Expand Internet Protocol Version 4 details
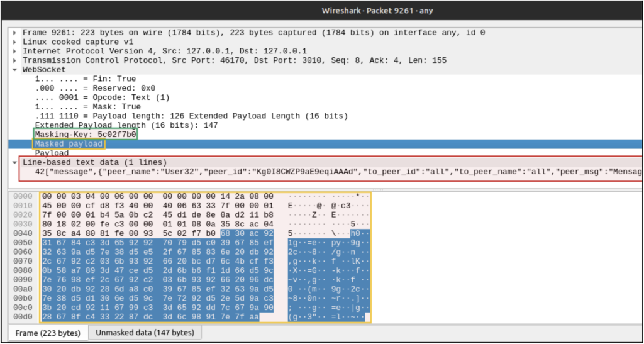The height and width of the screenshot is (344, 644). [x=15, y=51]
